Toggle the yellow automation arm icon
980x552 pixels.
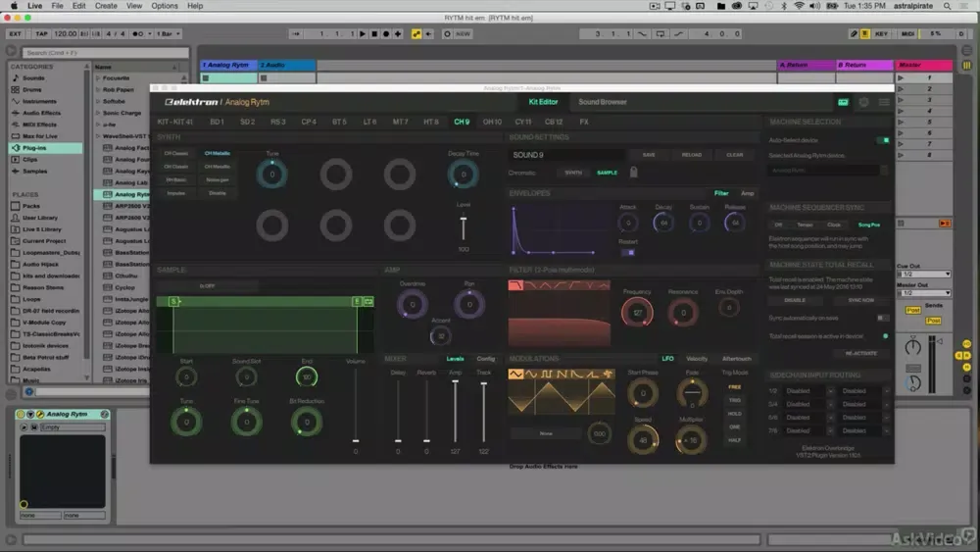(x=416, y=33)
